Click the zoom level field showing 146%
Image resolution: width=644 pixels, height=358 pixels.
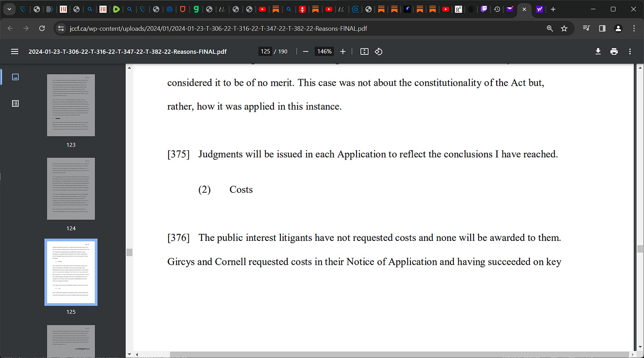324,51
